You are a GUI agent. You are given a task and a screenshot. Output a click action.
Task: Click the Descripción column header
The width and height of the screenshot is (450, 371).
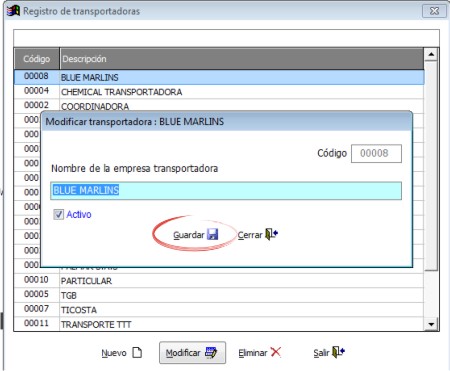242,59
